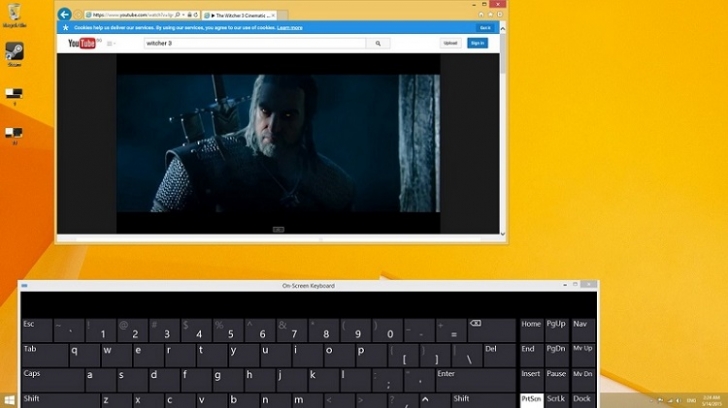Tap the q key on keyboard
This screenshot has width=728, height=408.
click(84, 355)
